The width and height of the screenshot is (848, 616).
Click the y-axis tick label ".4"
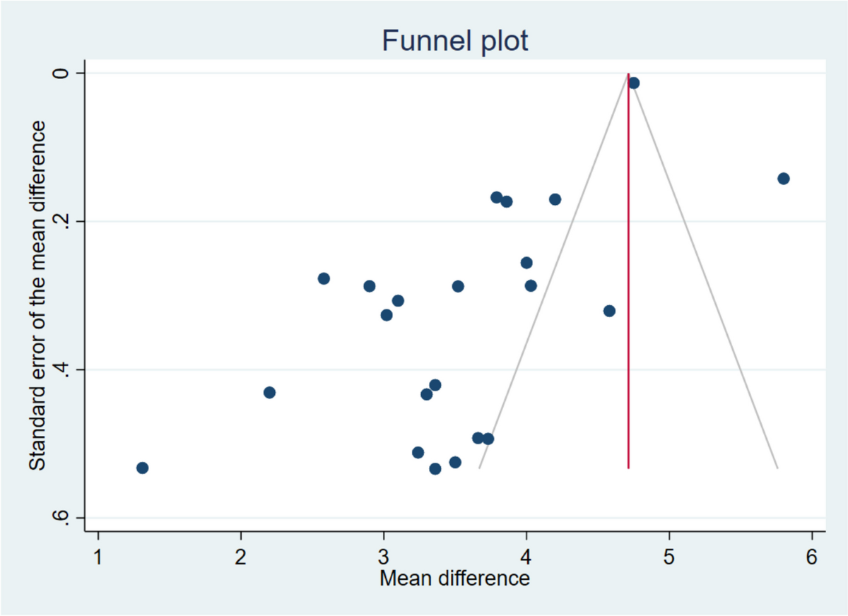[x=61, y=369]
